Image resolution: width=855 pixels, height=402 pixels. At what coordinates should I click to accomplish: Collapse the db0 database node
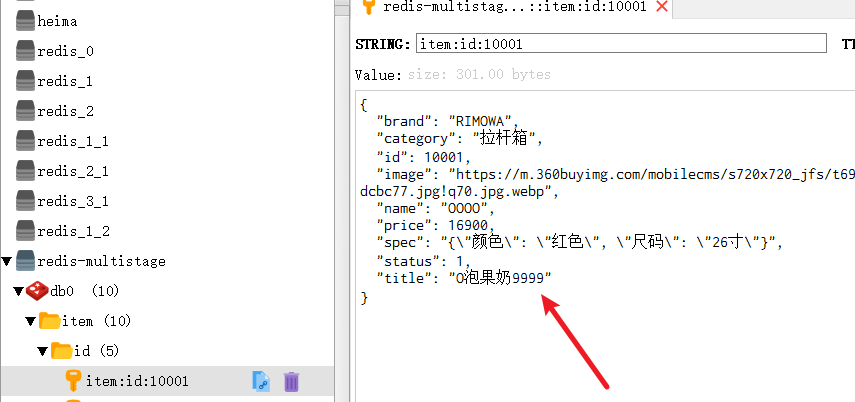coord(18,291)
